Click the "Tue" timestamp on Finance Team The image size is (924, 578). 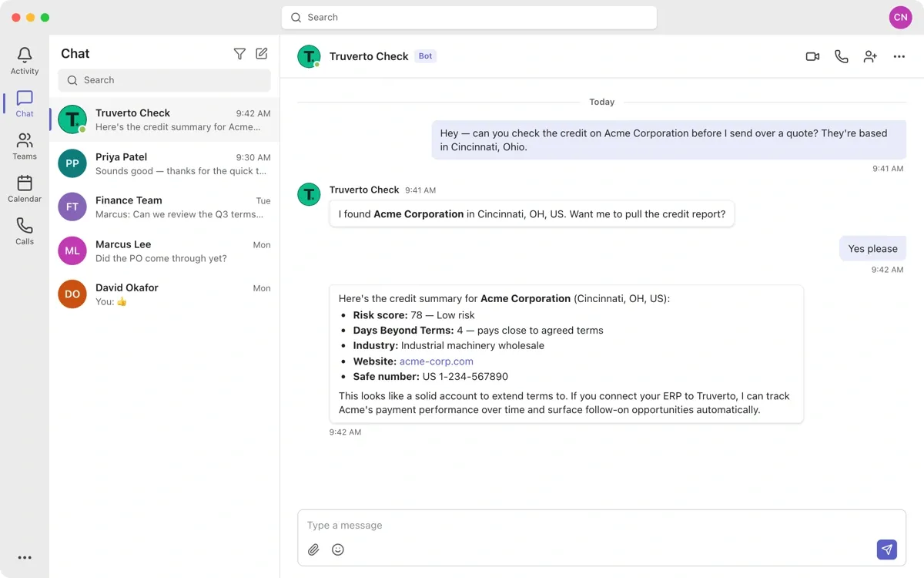[x=263, y=201]
